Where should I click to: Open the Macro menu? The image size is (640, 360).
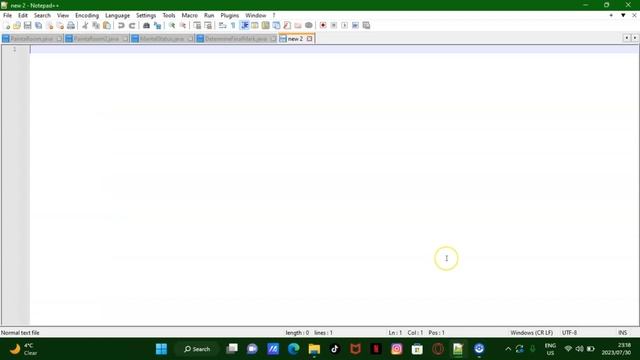[x=189, y=15]
